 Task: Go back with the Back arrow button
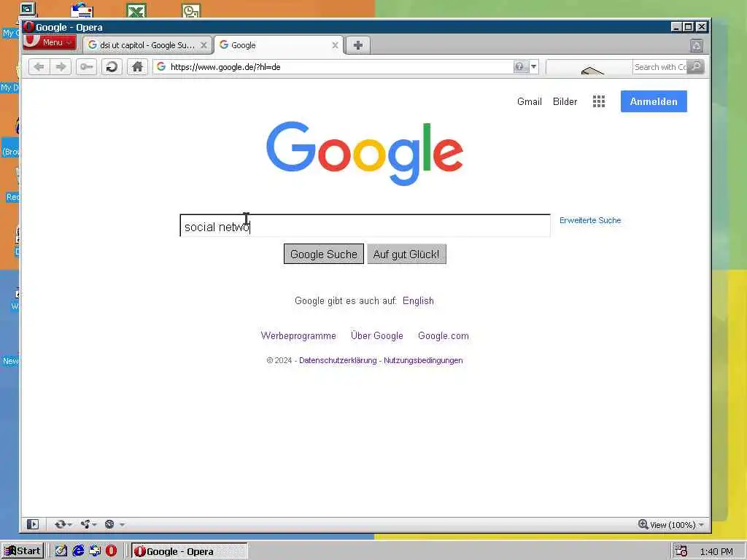pyautogui.click(x=39, y=67)
